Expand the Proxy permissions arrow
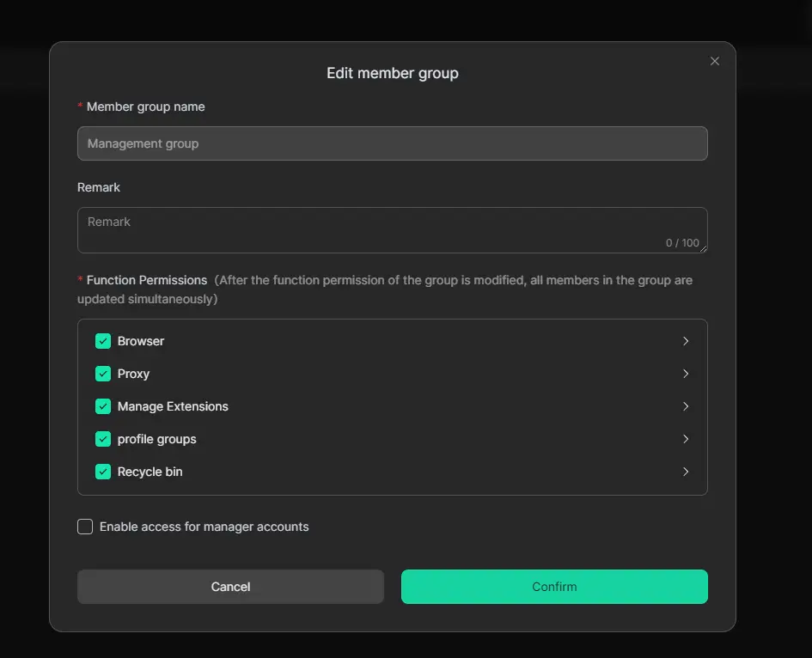The image size is (812, 658). 686,374
